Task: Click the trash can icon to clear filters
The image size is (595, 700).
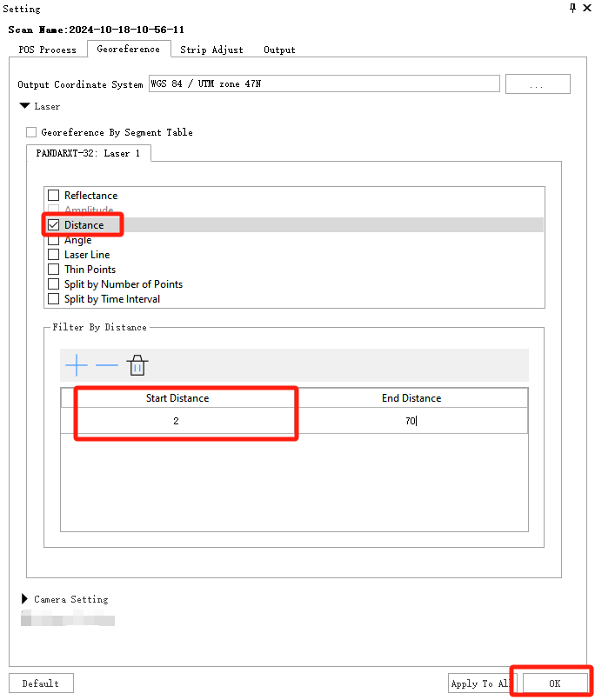Action: 137,365
